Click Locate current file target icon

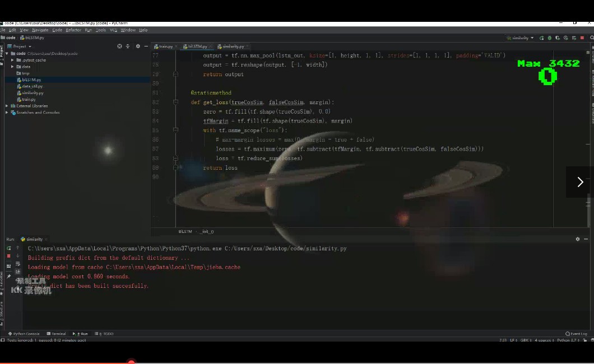click(x=119, y=46)
